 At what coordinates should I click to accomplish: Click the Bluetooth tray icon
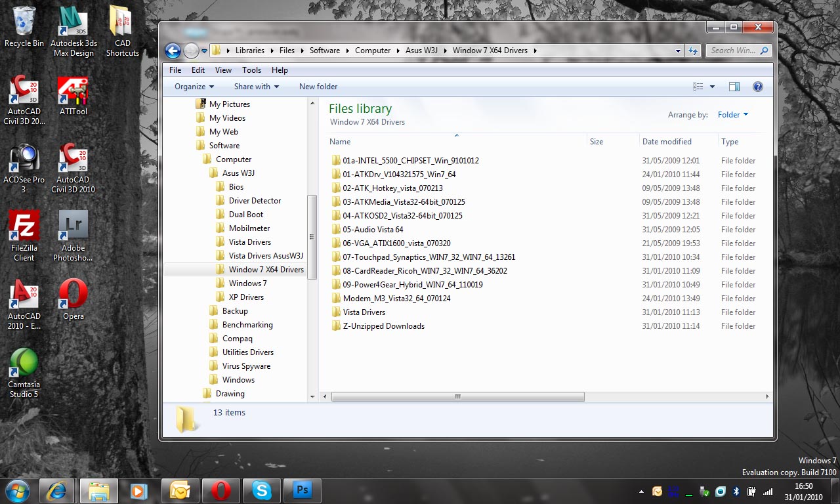click(736, 491)
